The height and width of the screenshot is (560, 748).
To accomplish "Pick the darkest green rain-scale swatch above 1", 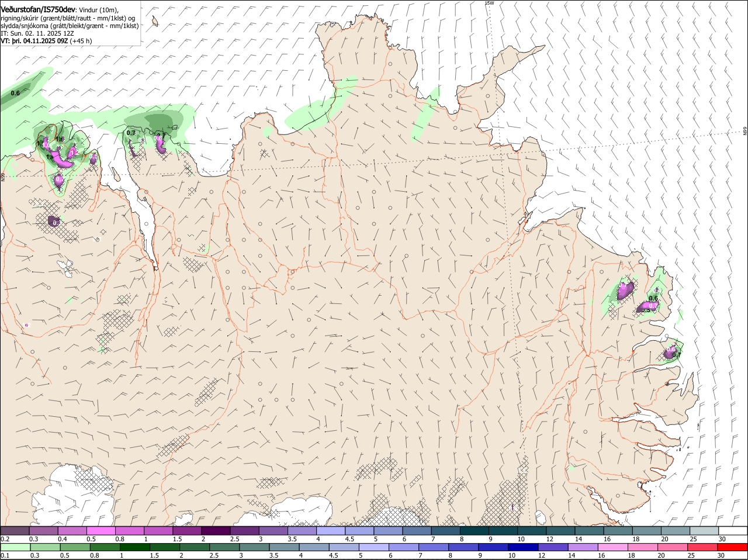I will pyautogui.click(x=134, y=547).
